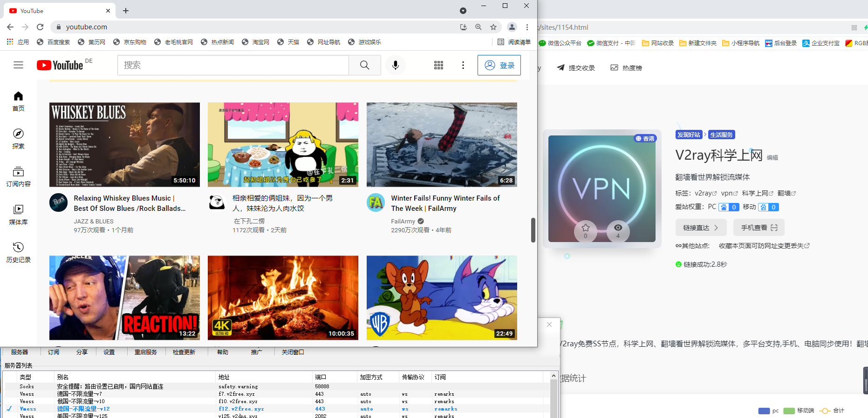This screenshot has height=418, width=868.
Task: Click the YouTube logo
Action: (60, 65)
